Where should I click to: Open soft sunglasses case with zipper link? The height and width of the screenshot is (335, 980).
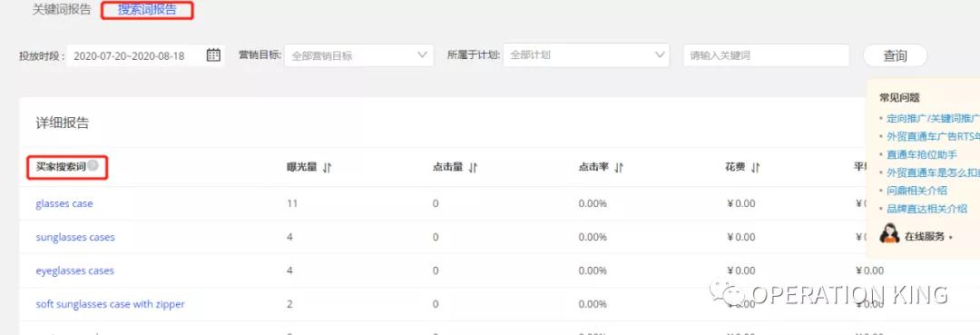[x=110, y=304]
